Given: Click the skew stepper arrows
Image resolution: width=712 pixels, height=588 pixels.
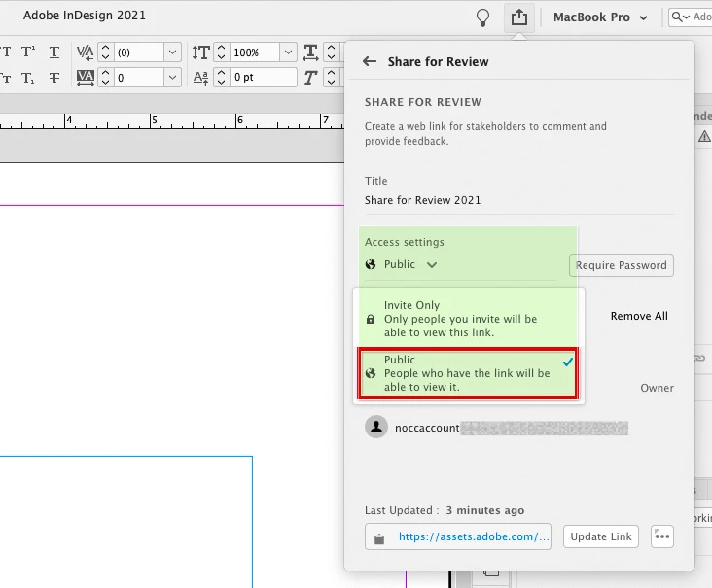Looking at the screenshot, I should click(331, 78).
